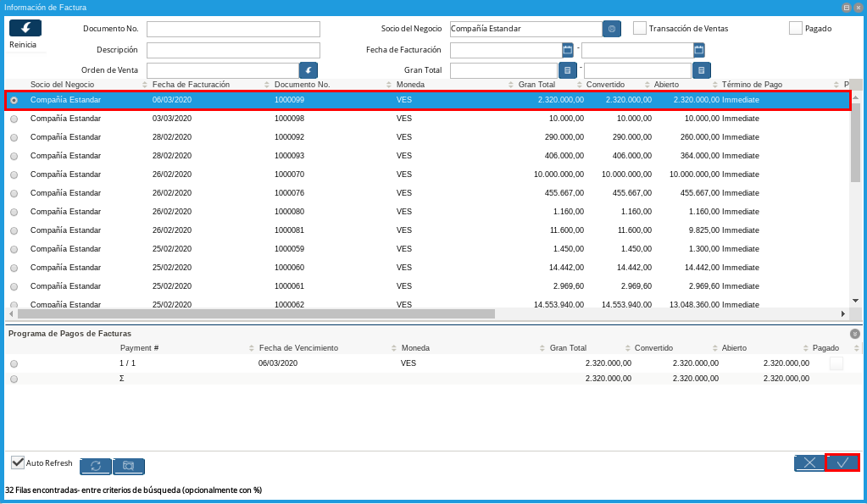
Task: Open Orden de Venta search icon
Action: (308, 70)
